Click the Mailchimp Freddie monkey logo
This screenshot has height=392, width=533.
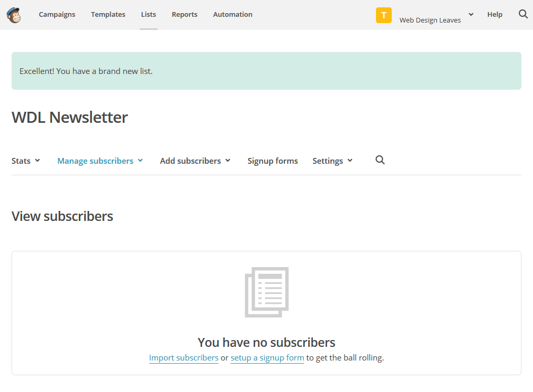coord(14,15)
